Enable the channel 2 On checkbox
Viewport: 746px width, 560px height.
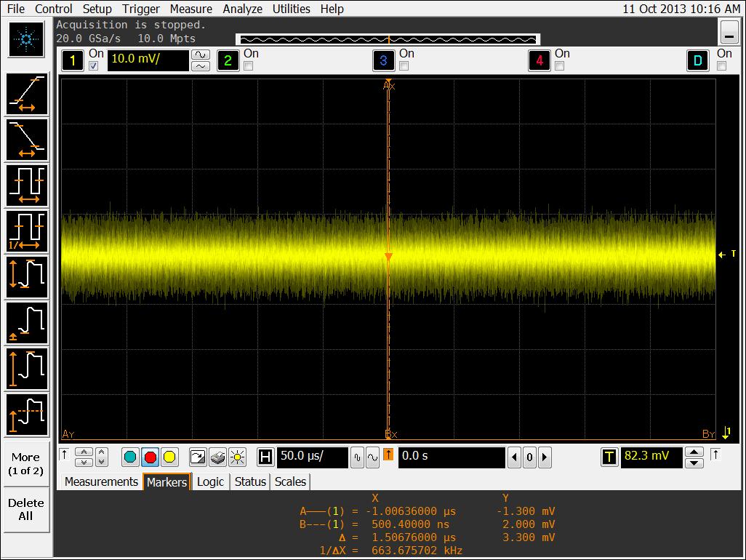click(x=249, y=66)
